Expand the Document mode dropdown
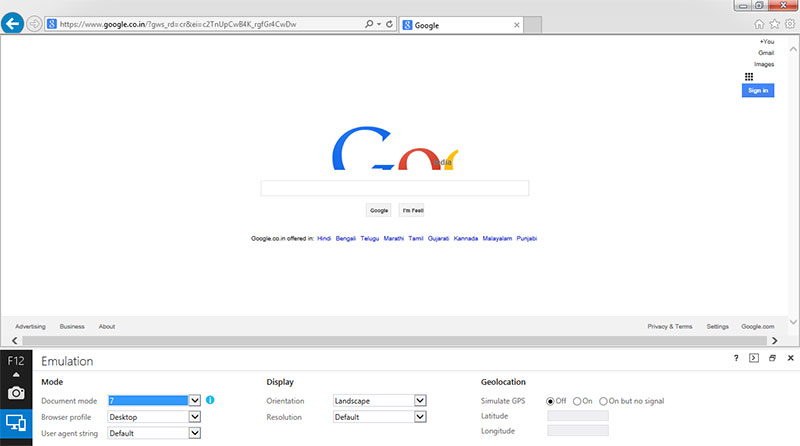 point(194,401)
